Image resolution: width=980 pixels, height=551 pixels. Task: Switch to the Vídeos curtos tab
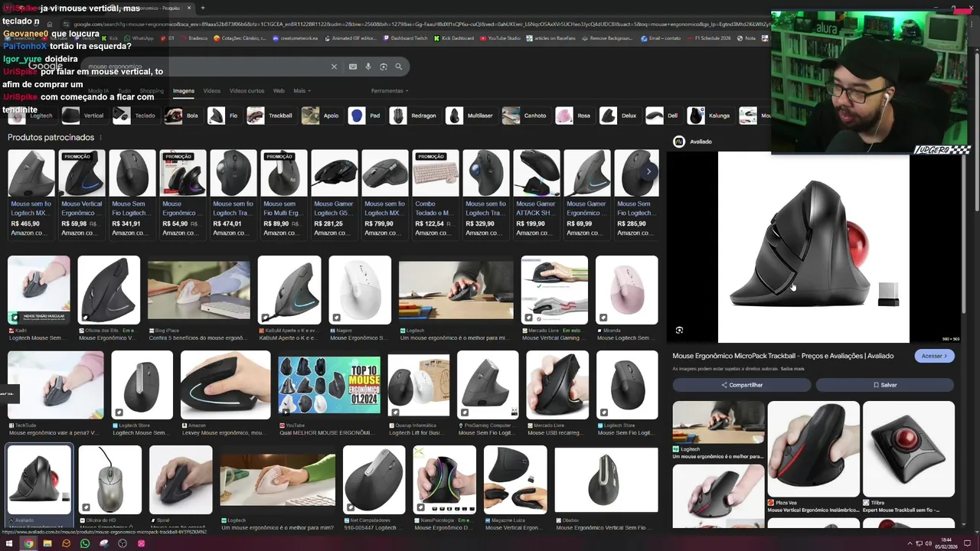point(247,91)
